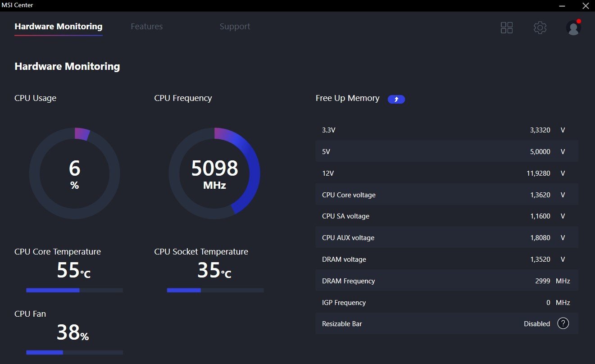Open the user profile avatar
595x364 pixels.
click(x=573, y=27)
